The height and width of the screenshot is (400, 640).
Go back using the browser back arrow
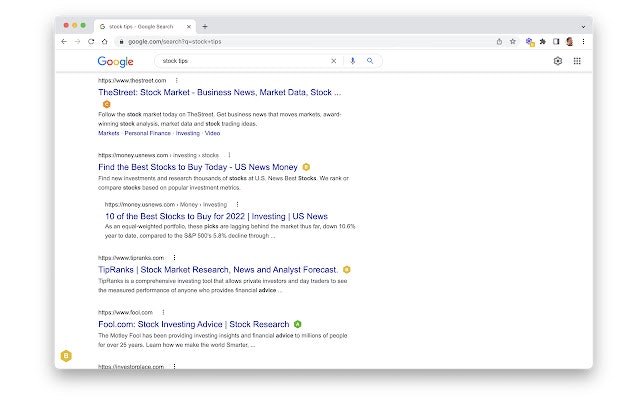64,42
